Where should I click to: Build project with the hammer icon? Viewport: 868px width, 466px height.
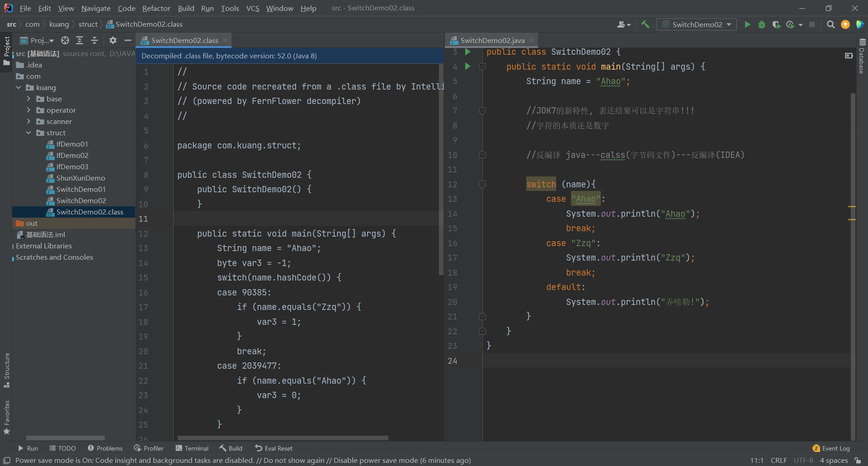tap(645, 24)
